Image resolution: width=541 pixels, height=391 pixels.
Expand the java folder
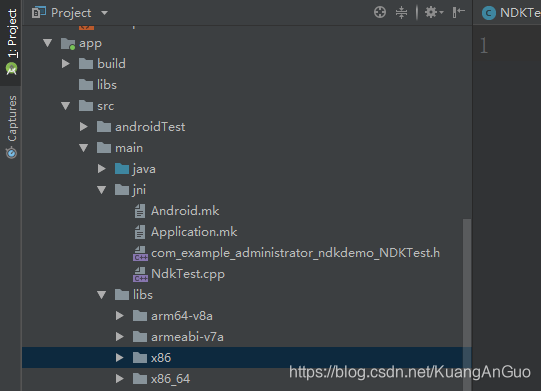coord(101,169)
